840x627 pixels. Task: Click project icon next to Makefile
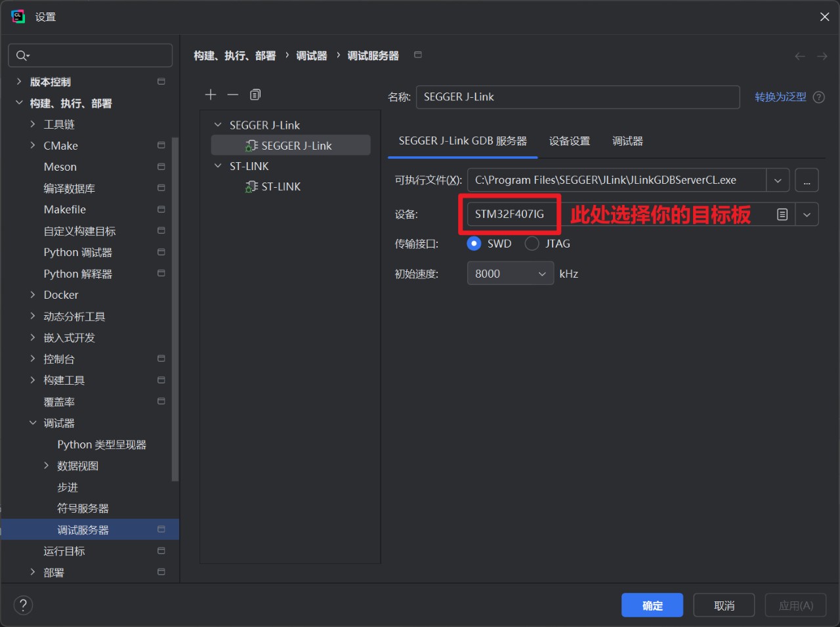tap(161, 209)
